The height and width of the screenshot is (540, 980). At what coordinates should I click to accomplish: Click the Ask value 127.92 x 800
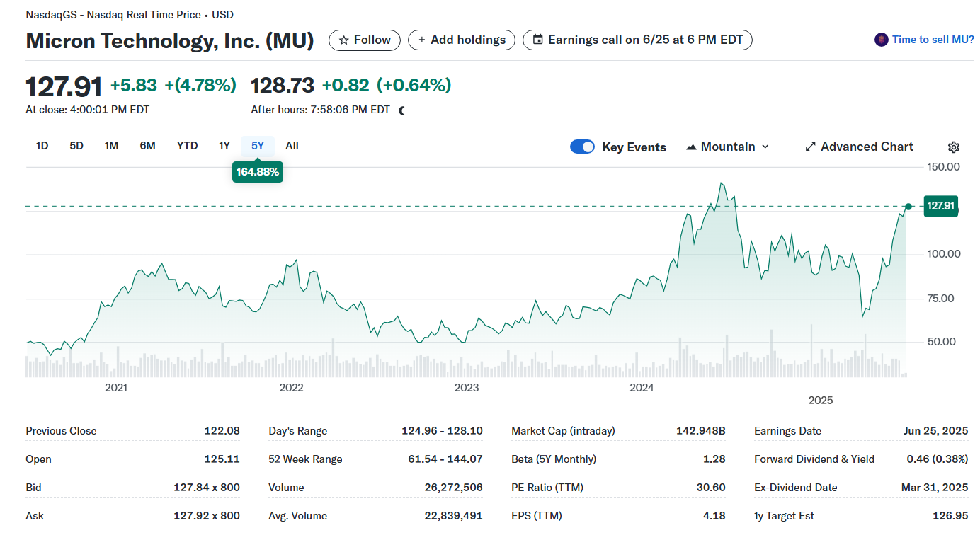coord(207,516)
